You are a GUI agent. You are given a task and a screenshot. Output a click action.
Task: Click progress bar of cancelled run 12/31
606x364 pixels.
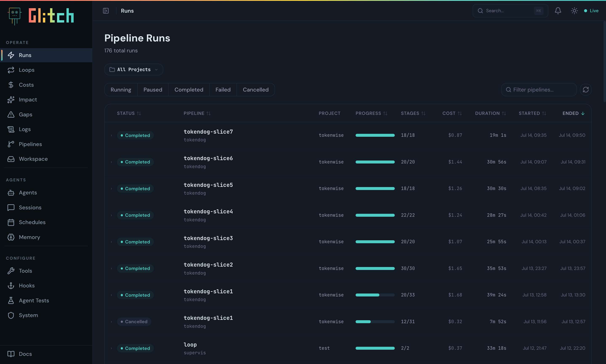coord(375,322)
